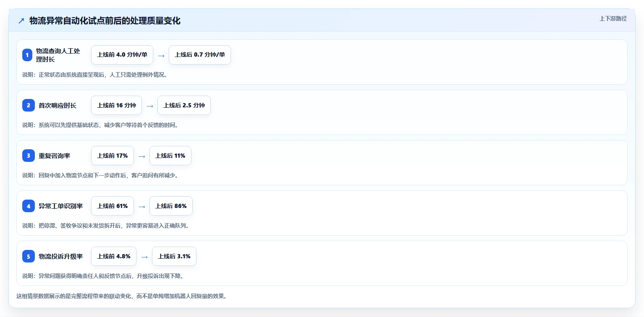Click the 上线前 4.8% chip

[114, 256]
